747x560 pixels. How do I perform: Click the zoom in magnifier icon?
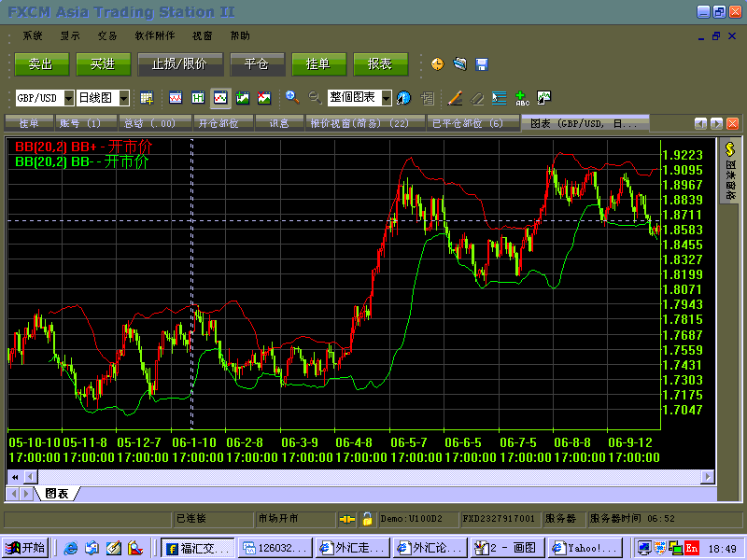click(x=292, y=97)
